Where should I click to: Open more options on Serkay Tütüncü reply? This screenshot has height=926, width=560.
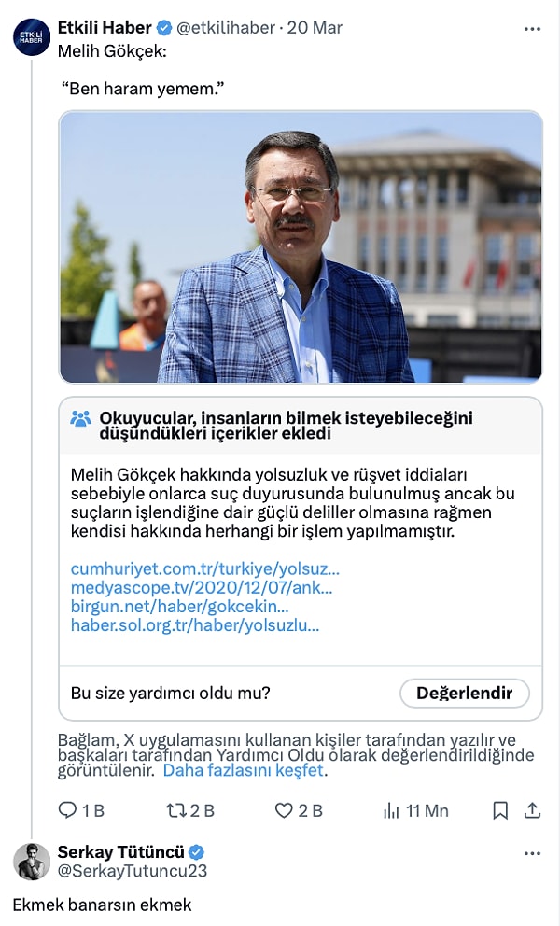click(x=532, y=853)
